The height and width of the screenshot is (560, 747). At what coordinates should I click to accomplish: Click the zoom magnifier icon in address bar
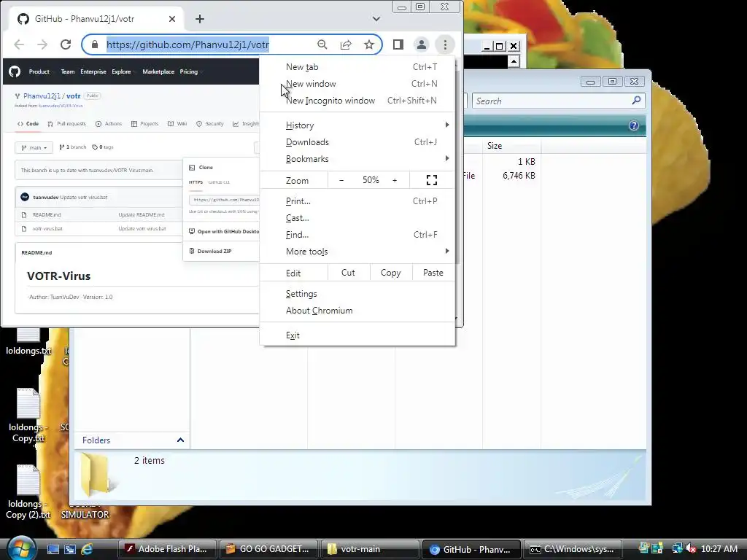click(x=322, y=44)
